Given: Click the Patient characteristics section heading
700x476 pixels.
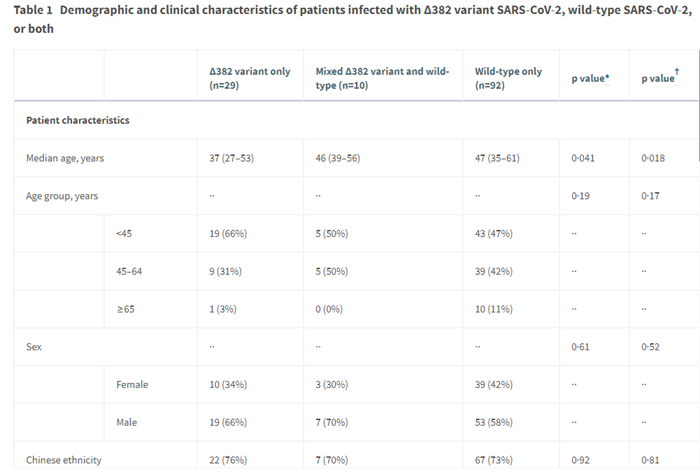Looking at the screenshot, I should [78, 120].
